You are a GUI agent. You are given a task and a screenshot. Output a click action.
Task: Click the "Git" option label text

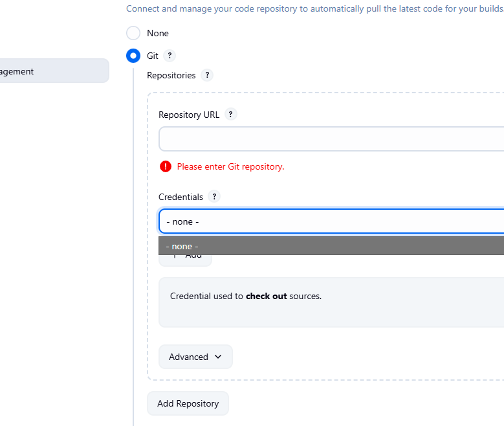coord(153,56)
